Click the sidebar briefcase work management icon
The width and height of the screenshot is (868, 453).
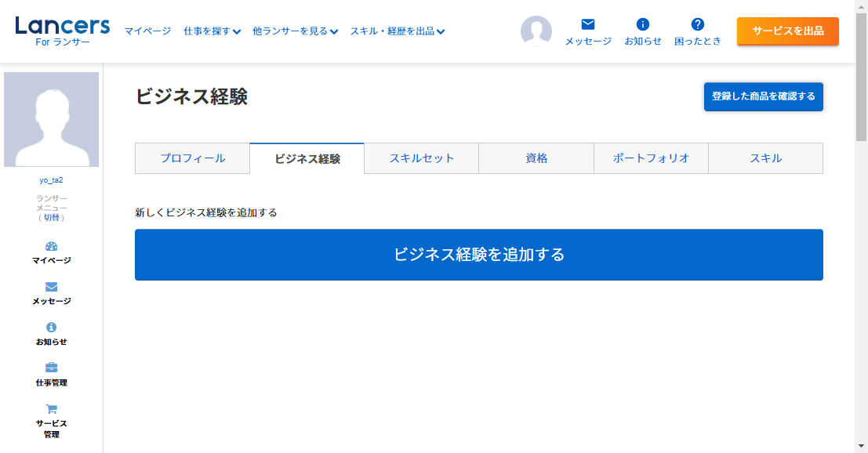(x=52, y=368)
